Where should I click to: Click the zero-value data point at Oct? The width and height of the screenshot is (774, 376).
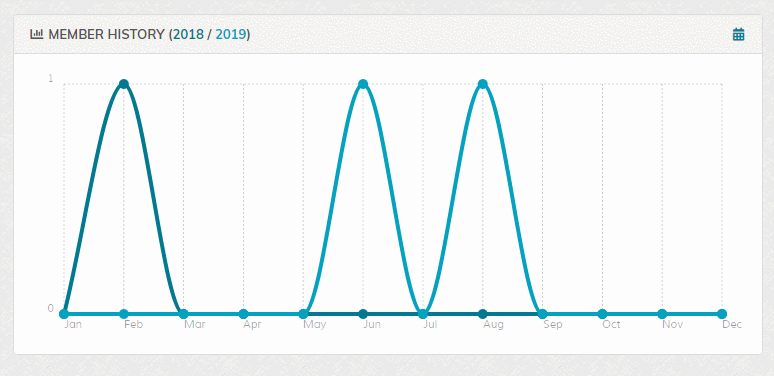pyautogui.click(x=602, y=314)
